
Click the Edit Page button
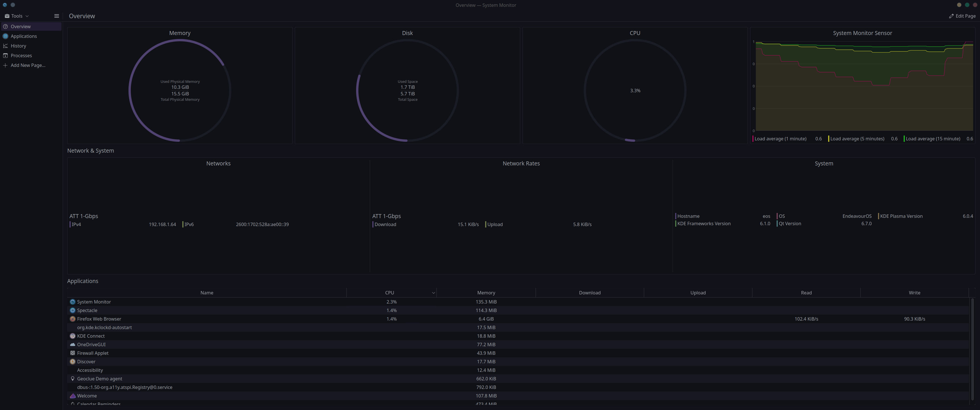[962, 16]
